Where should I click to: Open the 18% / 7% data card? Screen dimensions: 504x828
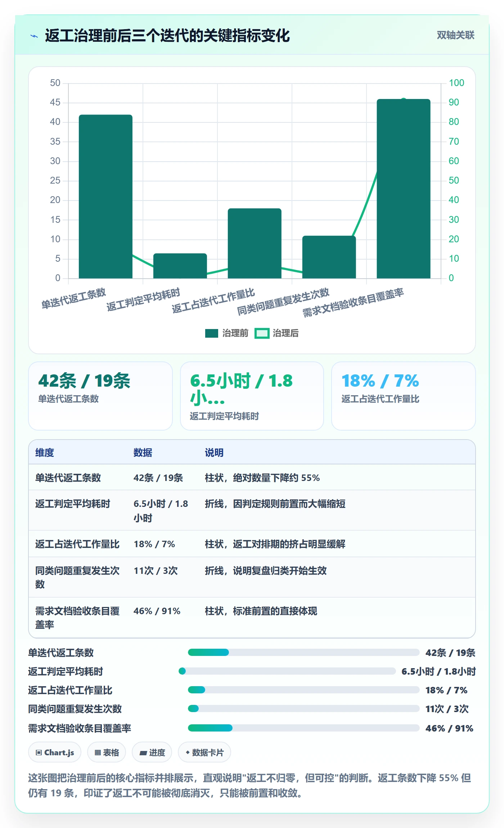click(x=404, y=396)
